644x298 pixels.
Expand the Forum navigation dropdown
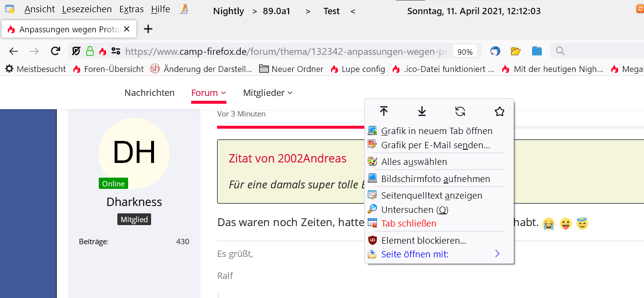(209, 92)
